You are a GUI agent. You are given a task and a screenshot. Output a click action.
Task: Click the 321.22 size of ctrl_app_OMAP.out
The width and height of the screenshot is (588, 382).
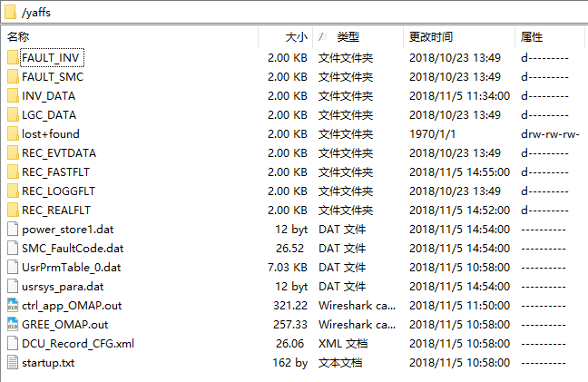click(290, 306)
